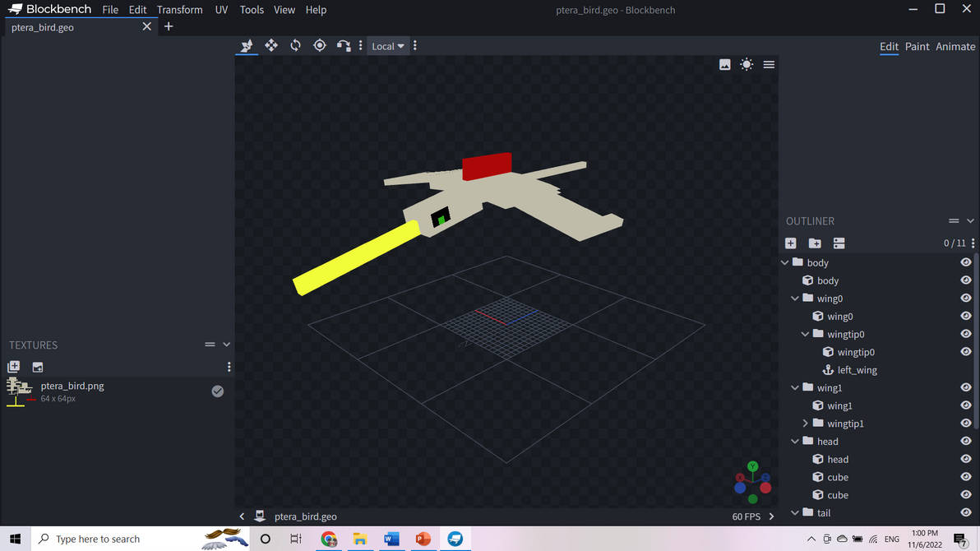The width and height of the screenshot is (980, 551).
Task: Open a new tab with plus
Action: tap(169, 26)
